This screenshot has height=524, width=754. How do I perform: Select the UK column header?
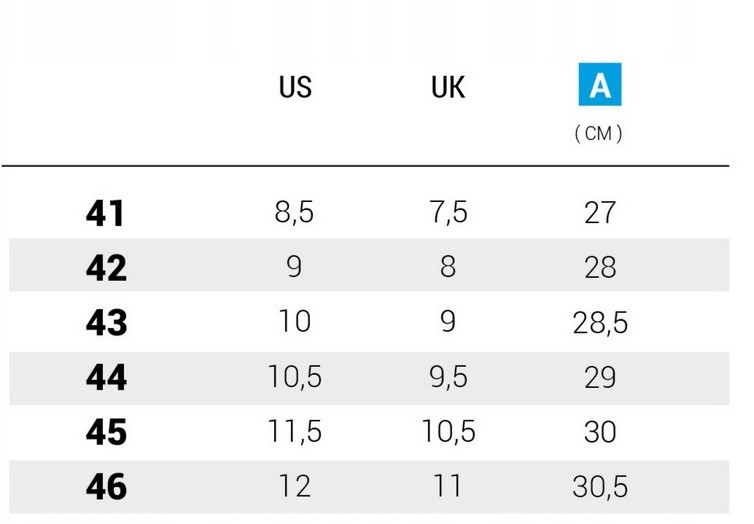[x=447, y=88]
